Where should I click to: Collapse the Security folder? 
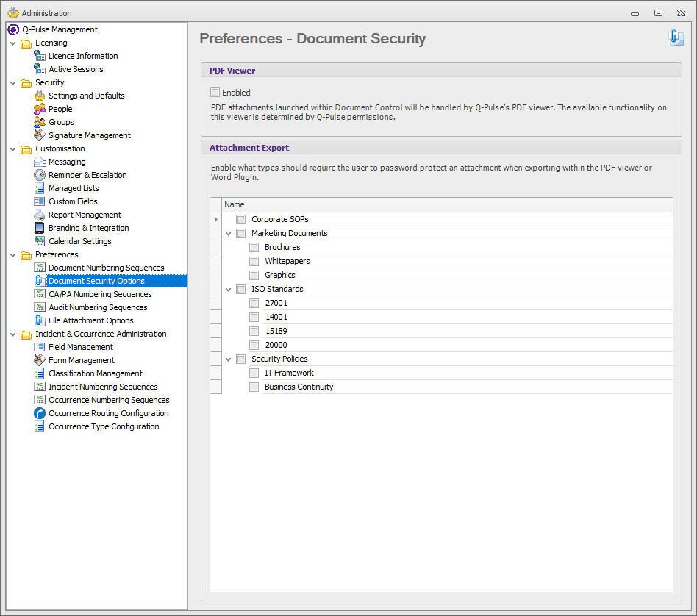[13, 83]
